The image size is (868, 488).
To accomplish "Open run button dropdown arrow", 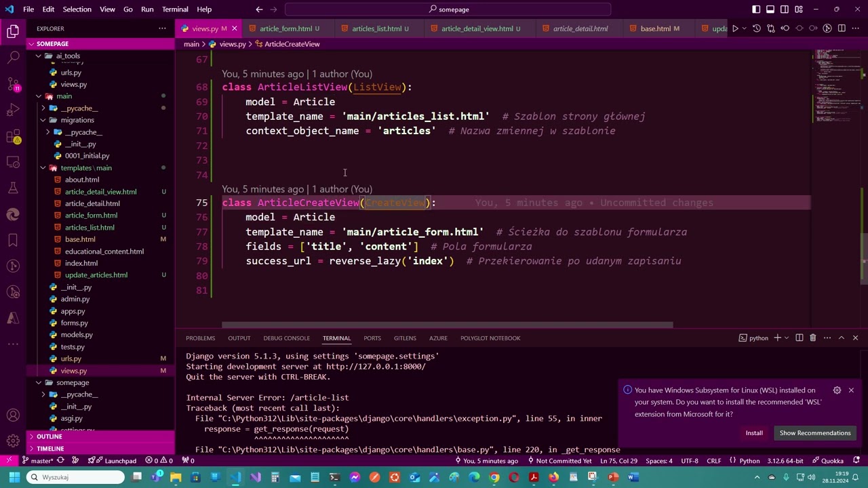I will 744,28.
